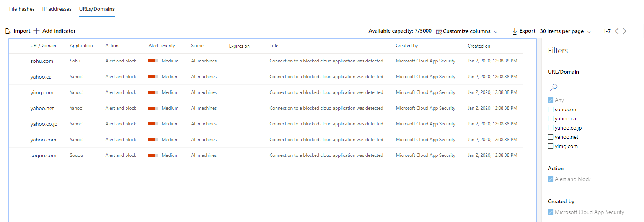Screen dimensions: 644x222
Task: Click the Export download arrow icon
Action: (515, 31)
